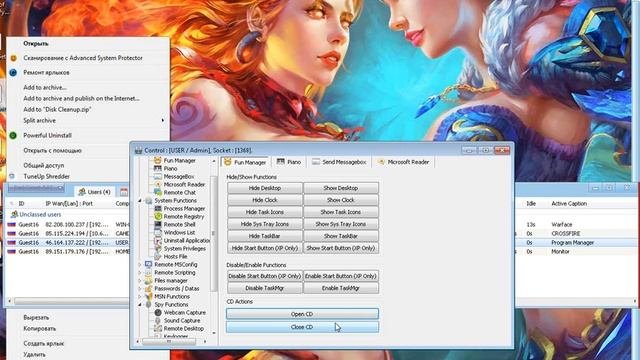
Task: Collapse the Spy Functions tree node
Action: tap(140, 305)
